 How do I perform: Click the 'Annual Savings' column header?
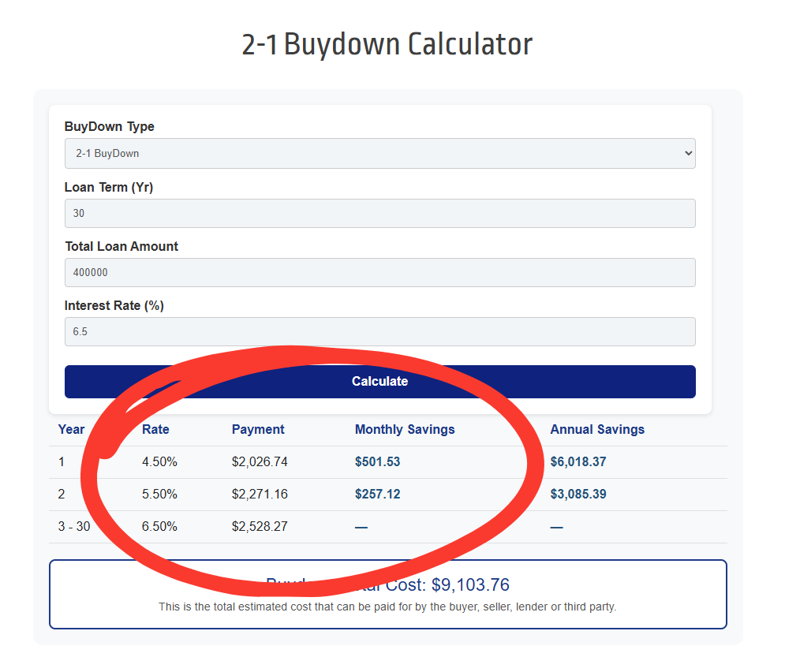[597, 429]
